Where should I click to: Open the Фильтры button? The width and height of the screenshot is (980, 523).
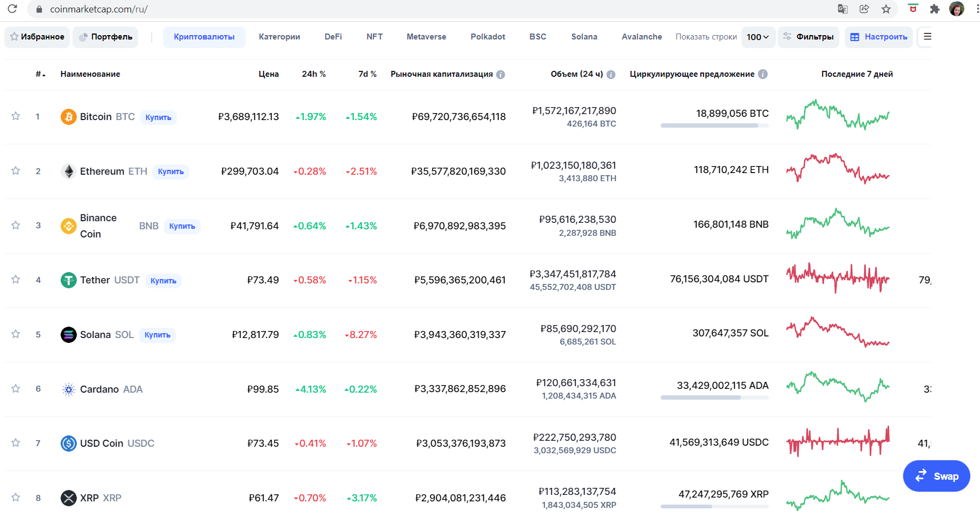(x=808, y=37)
